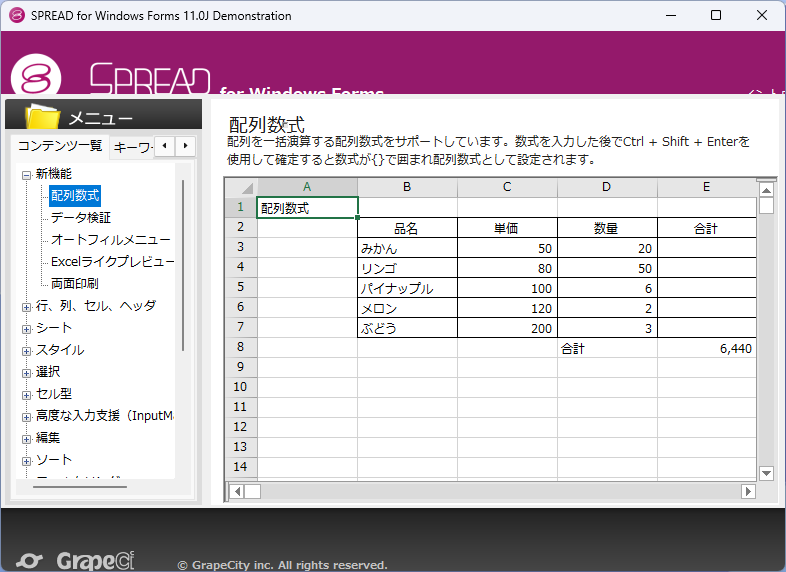Select row header 8

pyautogui.click(x=241, y=347)
